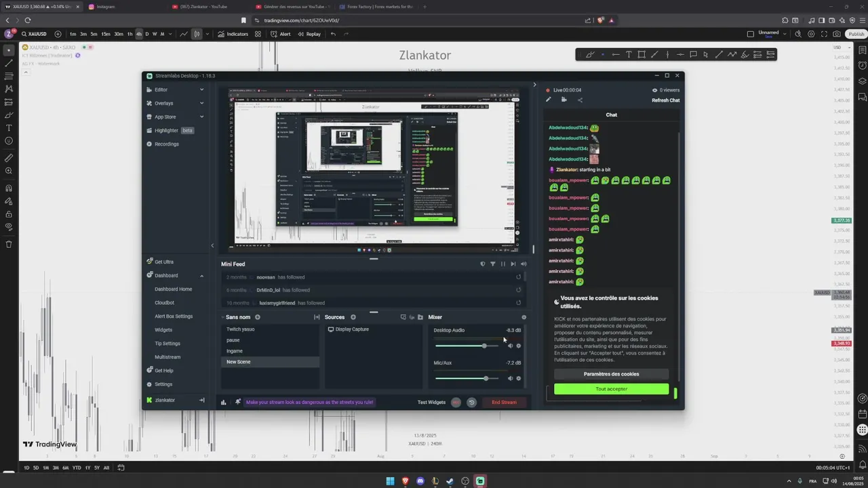The height and width of the screenshot is (488, 868).
Task: Click Refresh Chat link
Action: pos(666,100)
